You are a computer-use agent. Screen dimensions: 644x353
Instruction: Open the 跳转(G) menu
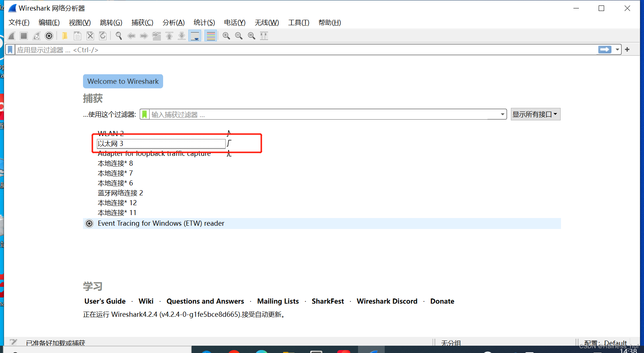[111, 23]
